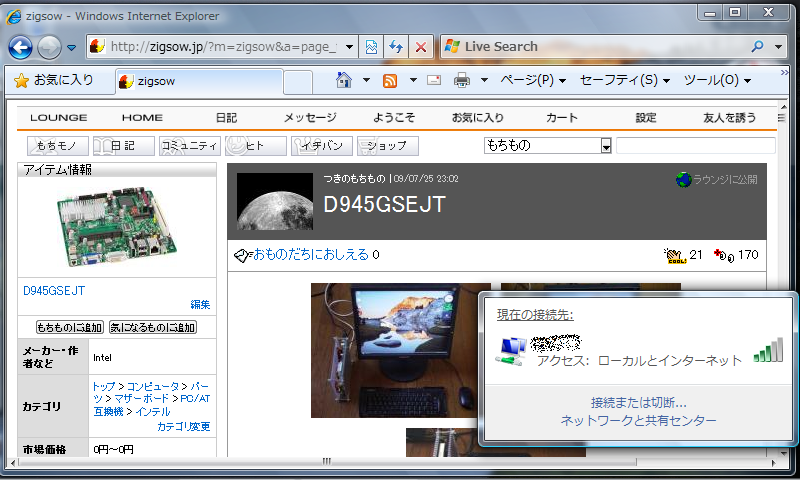Expand the feeds dropdown arrow

pyautogui.click(x=413, y=80)
